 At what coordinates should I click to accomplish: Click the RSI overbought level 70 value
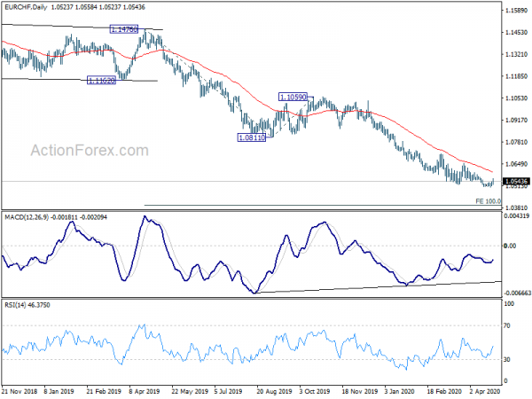point(507,325)
